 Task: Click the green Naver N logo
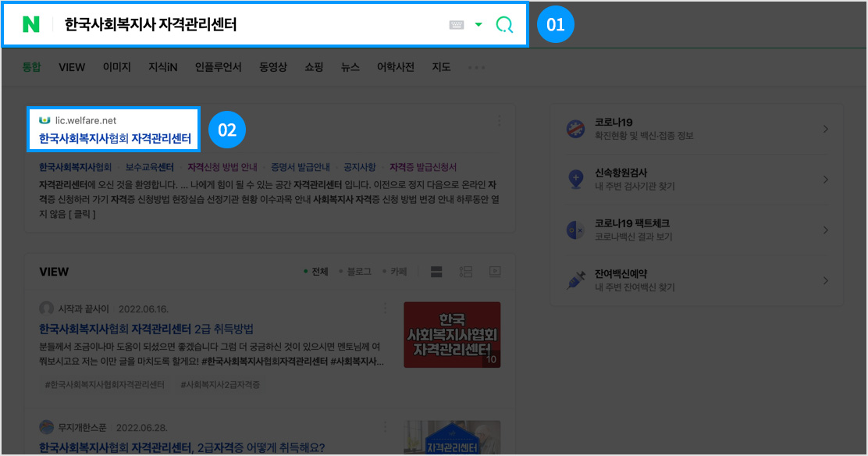pos(31,25)
